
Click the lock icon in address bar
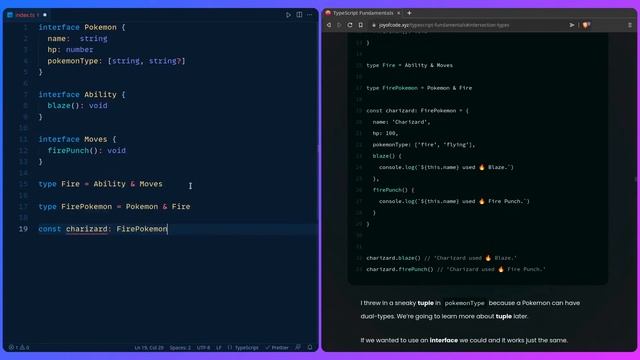tap(373, 25)
